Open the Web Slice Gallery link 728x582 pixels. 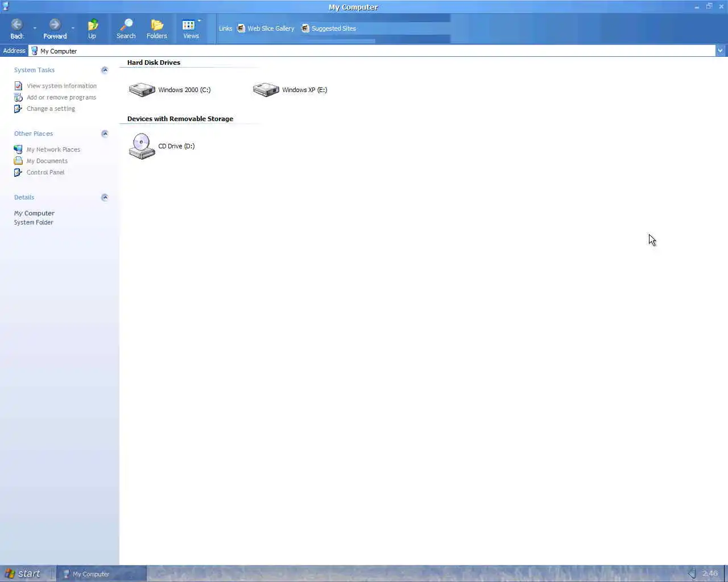[x=266, y=28]
